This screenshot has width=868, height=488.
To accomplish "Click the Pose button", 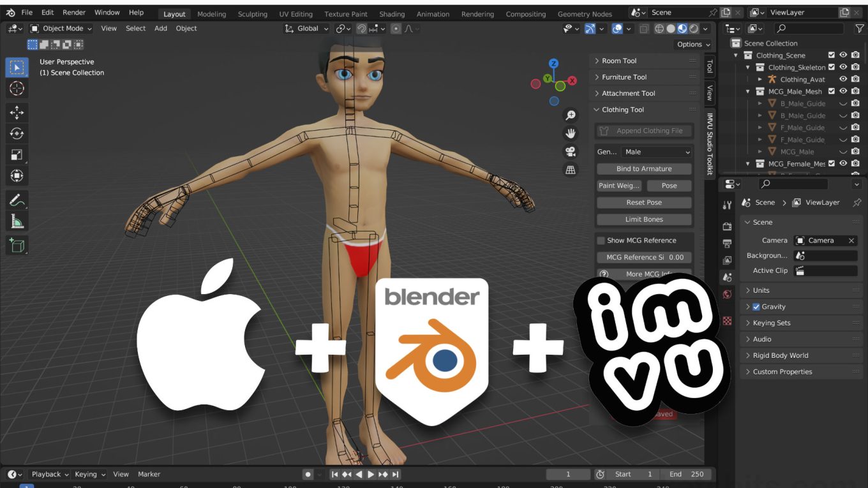I will pyautogui.click(x=669, y=186).
